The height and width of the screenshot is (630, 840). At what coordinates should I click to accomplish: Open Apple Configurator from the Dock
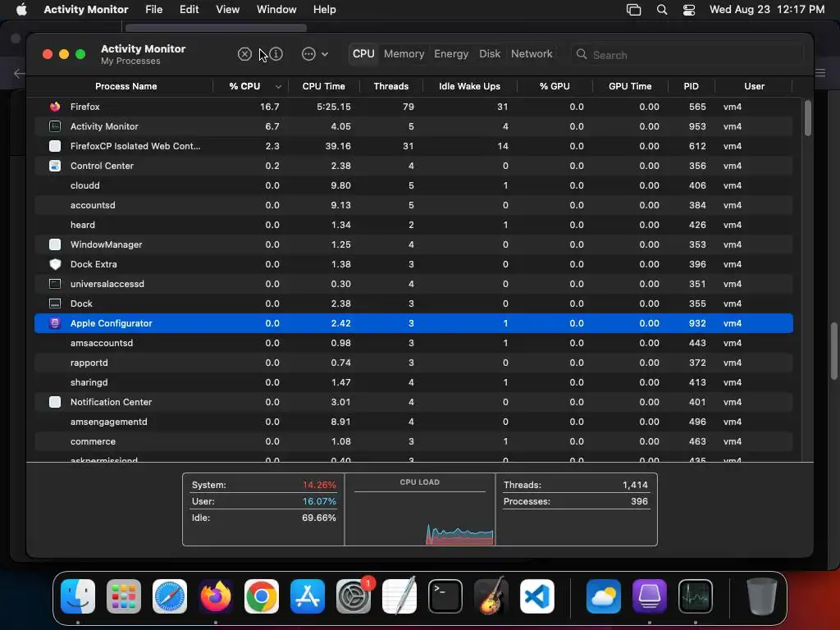coord(650,596)
